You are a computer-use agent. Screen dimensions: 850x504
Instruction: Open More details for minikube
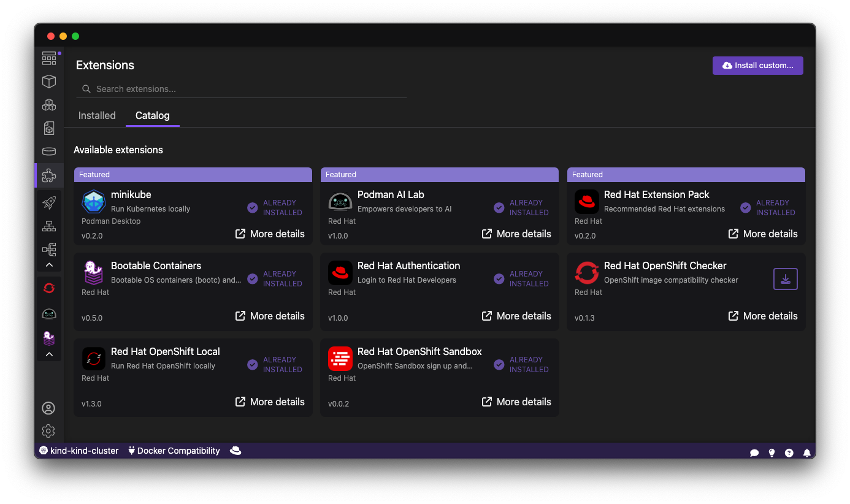[270, 234]
